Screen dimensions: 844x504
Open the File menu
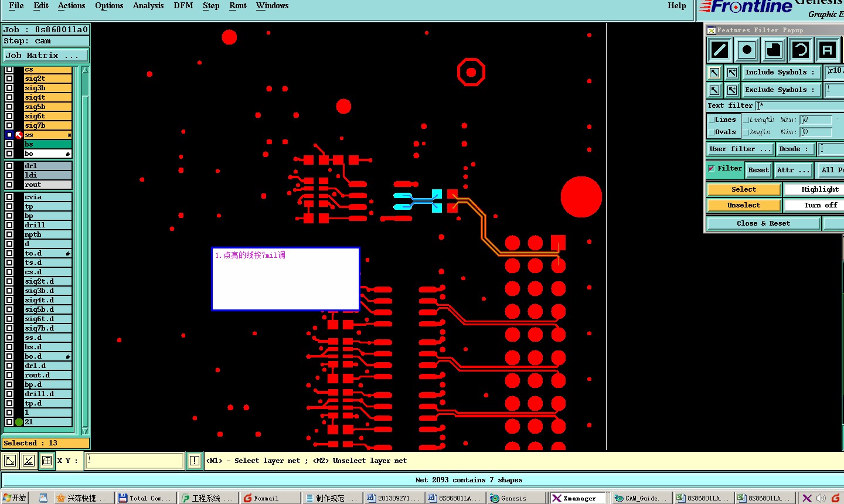click(16, 6)
